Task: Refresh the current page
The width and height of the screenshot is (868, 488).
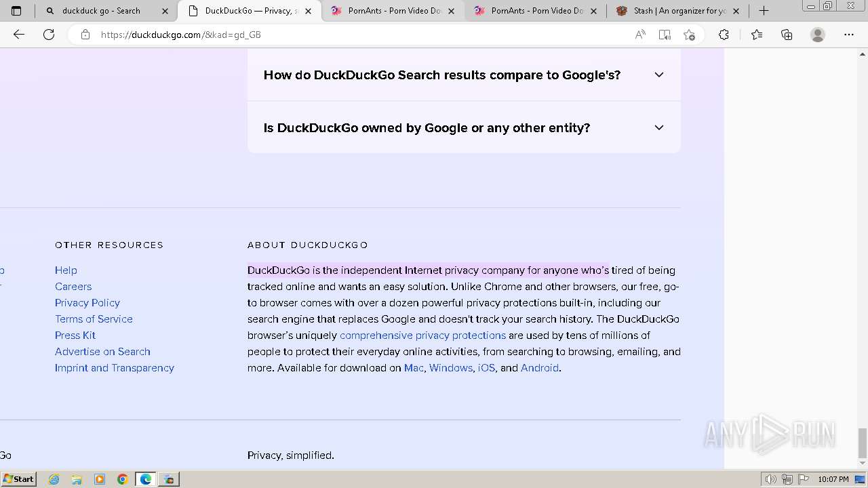Action: point(49,35)
